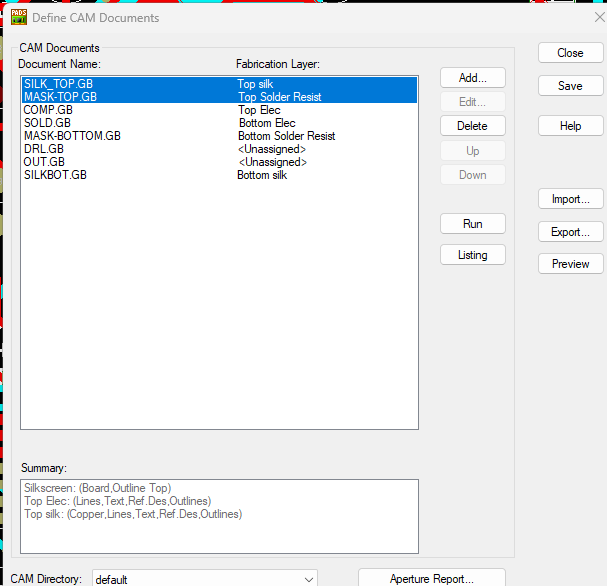The image size is (607, 586).
Task: Open the Help for this dialog
Action: pos(570,126)
